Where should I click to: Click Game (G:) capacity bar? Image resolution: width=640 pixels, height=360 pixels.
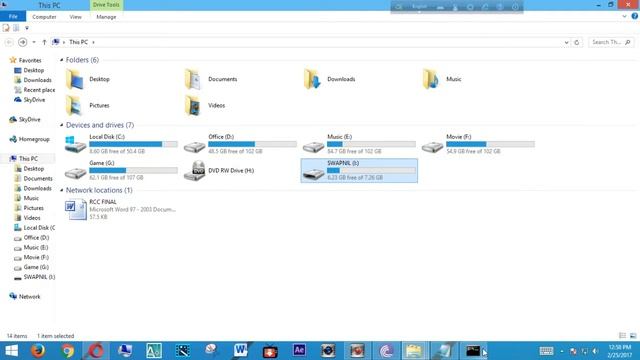[x=133, y=170]
